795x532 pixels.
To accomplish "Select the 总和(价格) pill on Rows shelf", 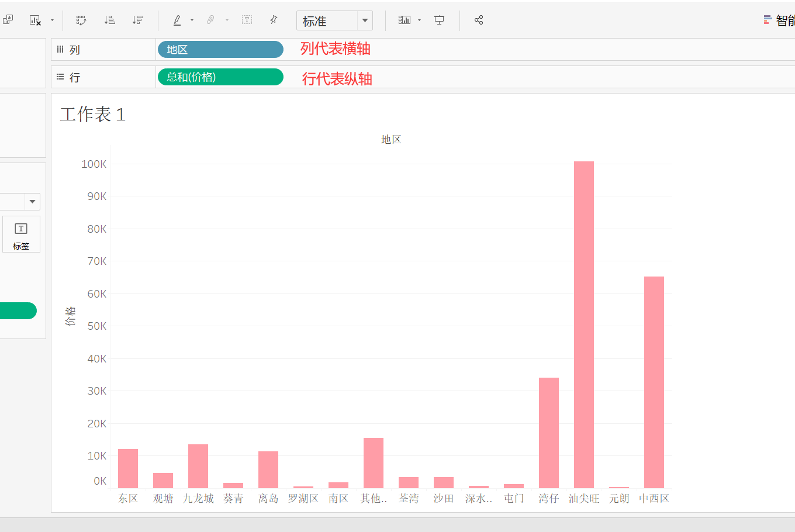I will 220,77.
